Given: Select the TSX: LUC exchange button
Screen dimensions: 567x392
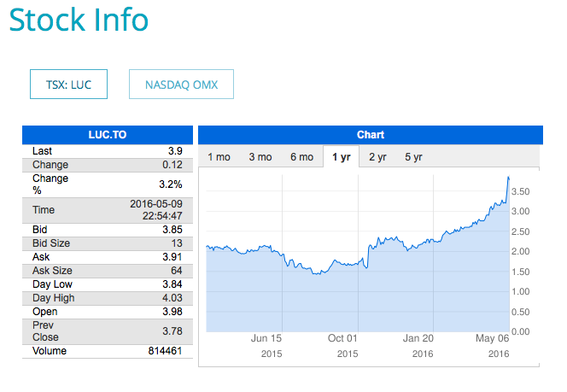Looking at the screenshot, I should (x=68, y=85).
